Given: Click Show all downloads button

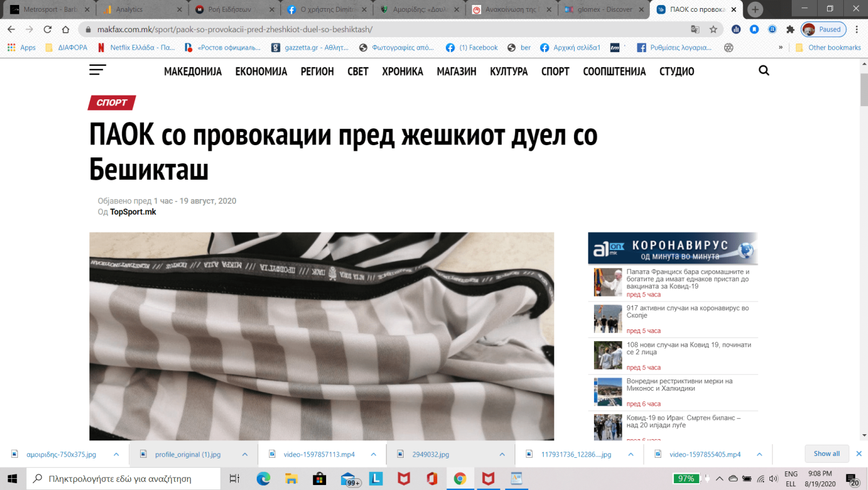Looking at the screenshot, I should [x=826, y=453].
